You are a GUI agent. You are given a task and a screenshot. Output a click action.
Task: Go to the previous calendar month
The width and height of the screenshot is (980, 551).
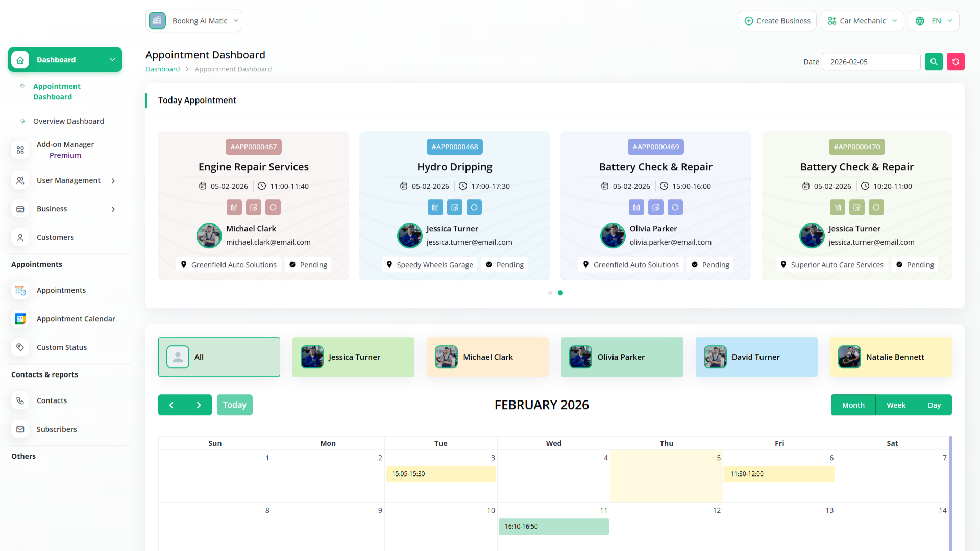pos(171,405)
